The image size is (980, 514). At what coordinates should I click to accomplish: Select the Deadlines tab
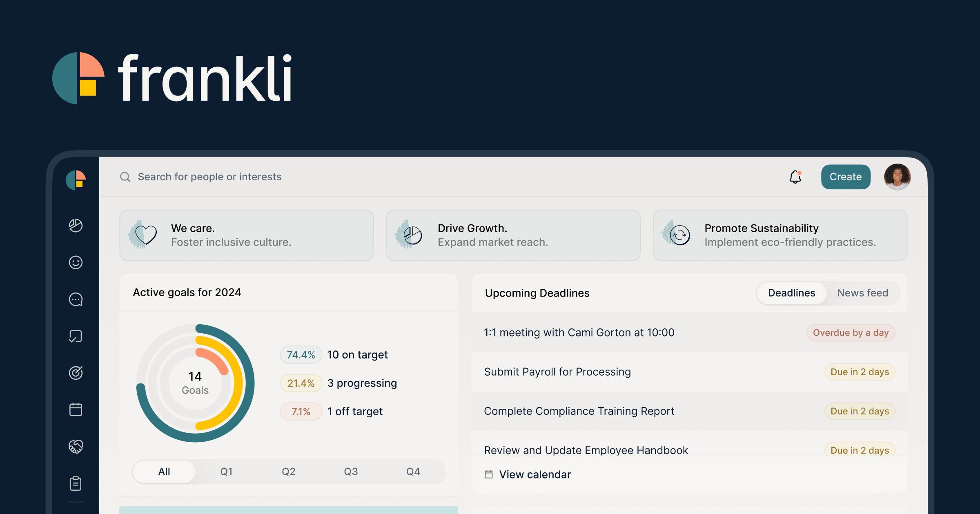tap(791, 293)
